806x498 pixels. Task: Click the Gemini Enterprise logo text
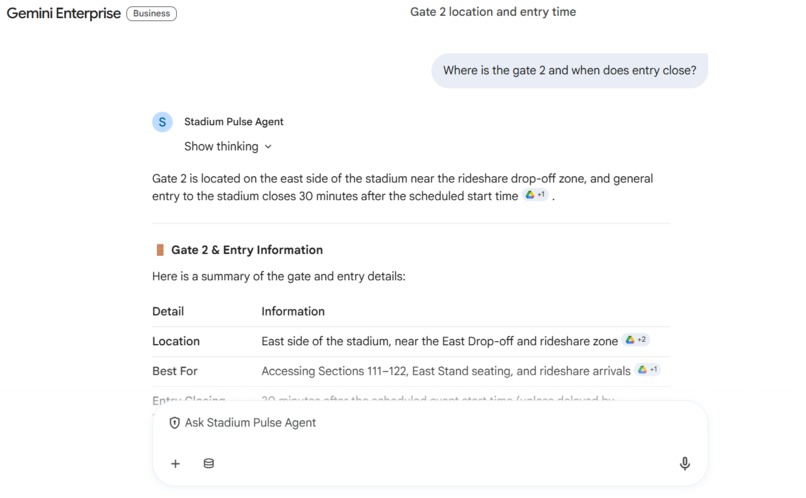coord(64,13)
